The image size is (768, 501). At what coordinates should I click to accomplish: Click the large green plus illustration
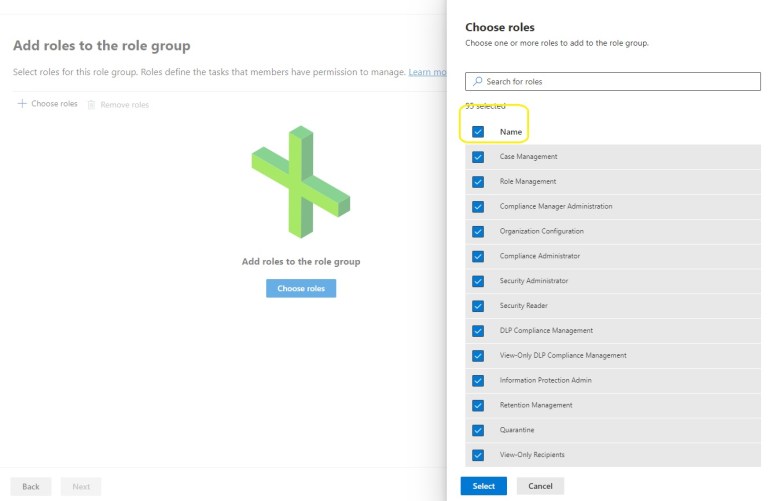pos(301,182)
